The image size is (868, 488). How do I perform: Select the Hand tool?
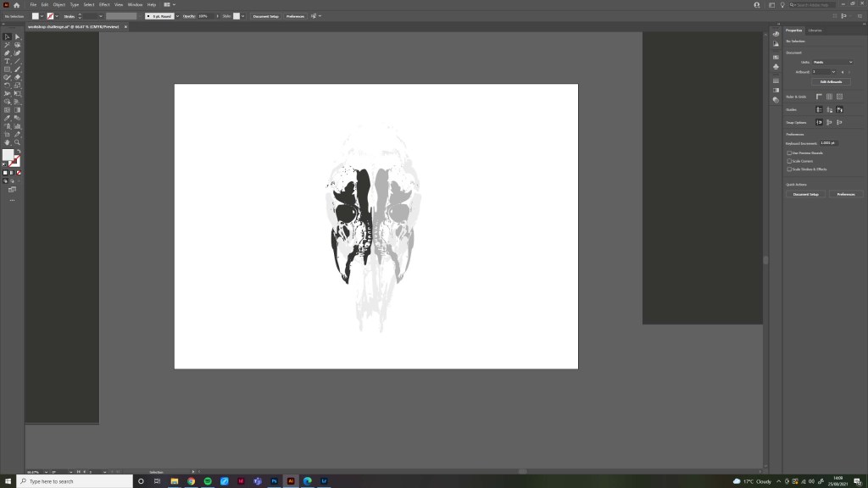pos(8,142)
